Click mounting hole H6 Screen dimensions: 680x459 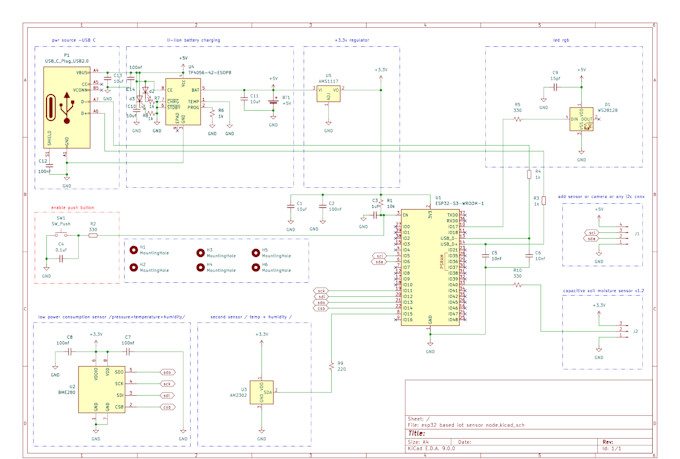(x=256, y=267)
